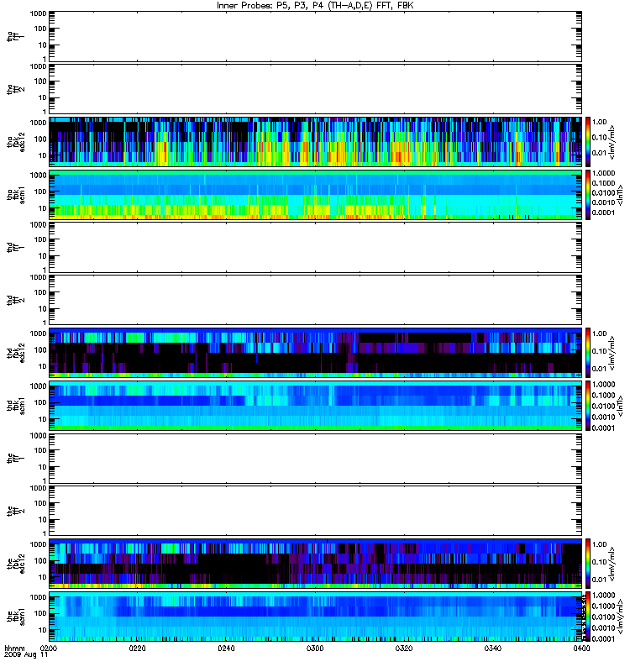Viewport: 630px width, 672px height.
Task: Click '1.0000' on tha scm1 color bar scale
Action: (604, 173)
